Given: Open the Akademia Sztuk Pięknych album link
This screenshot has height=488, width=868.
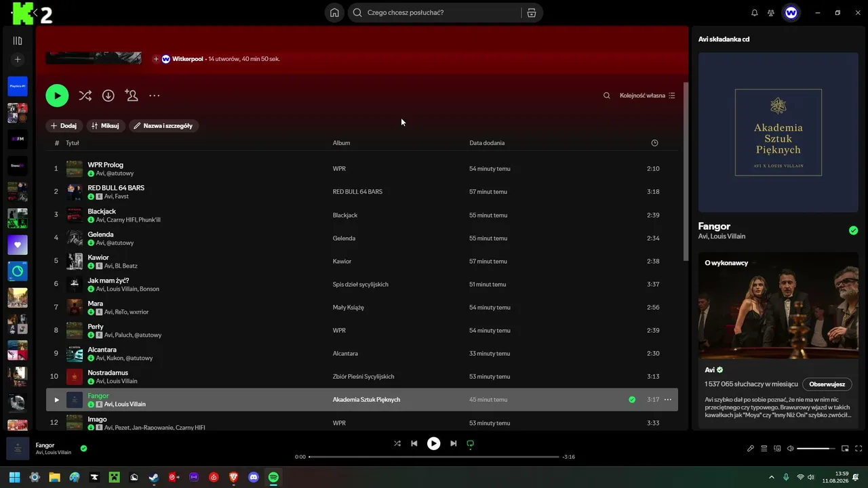Looking at the screenshot, I should (366, 400).
